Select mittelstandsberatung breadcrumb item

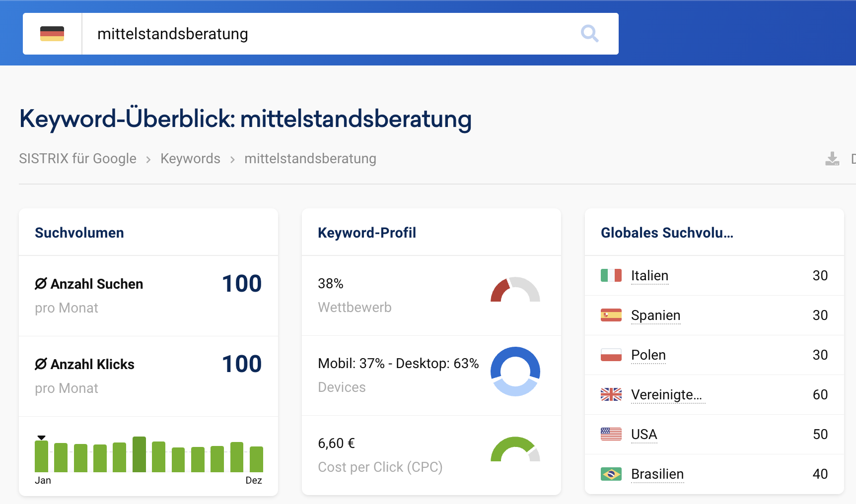tap(310, 158)
